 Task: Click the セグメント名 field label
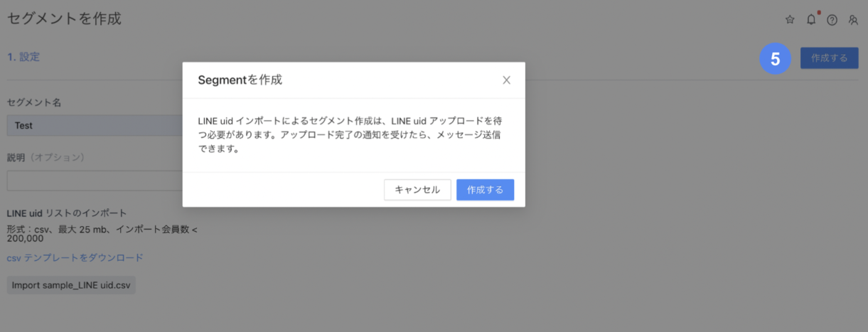click(33, 102)
